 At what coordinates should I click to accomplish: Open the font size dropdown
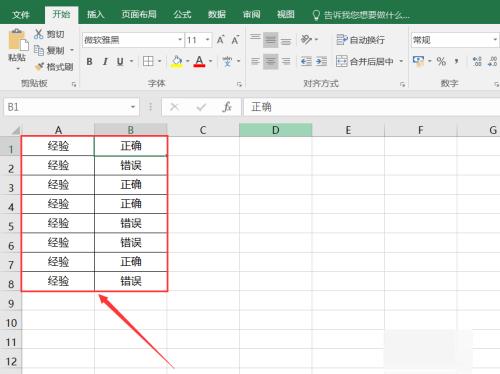tap(207, 40)
